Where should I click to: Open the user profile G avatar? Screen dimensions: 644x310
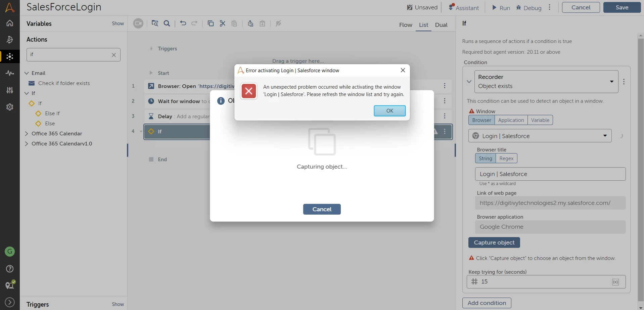point(10,251)
